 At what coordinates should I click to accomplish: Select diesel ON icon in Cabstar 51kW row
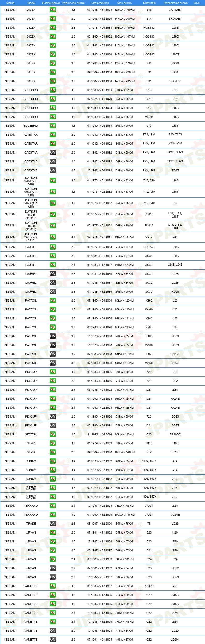(53, 152)
